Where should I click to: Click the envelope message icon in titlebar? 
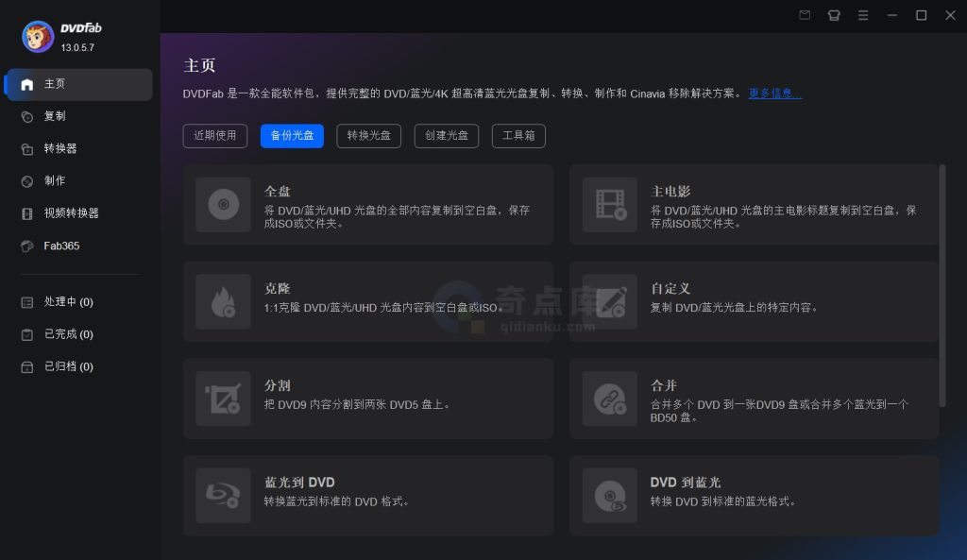805,15
